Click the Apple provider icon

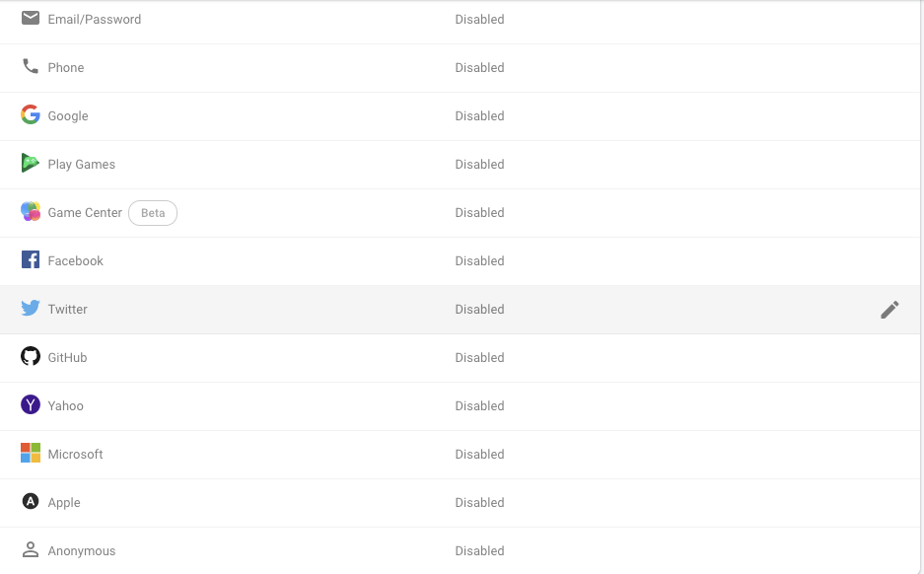pyautogui.click(x=30, y=502)
